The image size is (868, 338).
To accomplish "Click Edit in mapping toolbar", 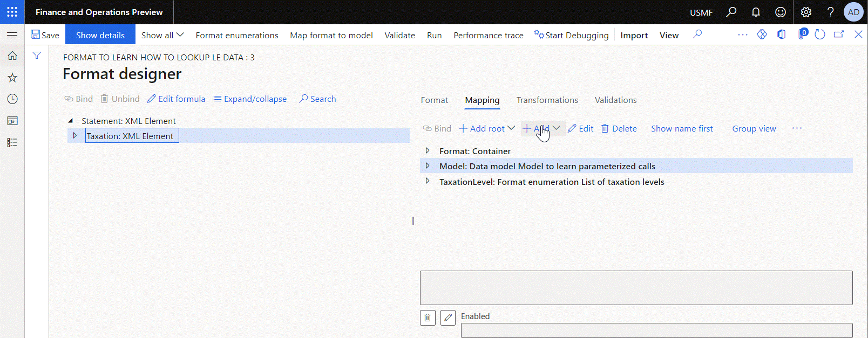I will point(580,128).
